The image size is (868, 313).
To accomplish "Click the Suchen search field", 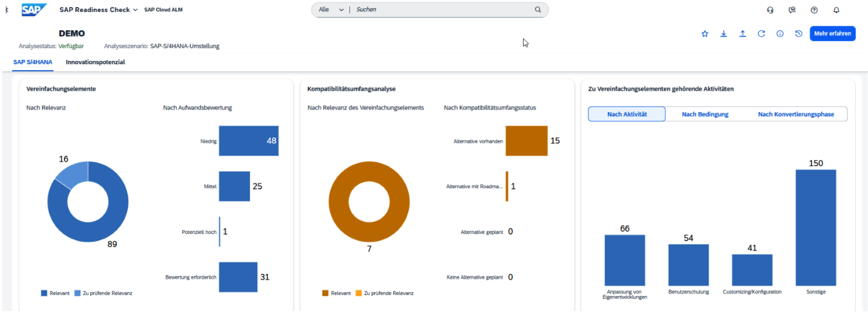I will tap(441, 10).
